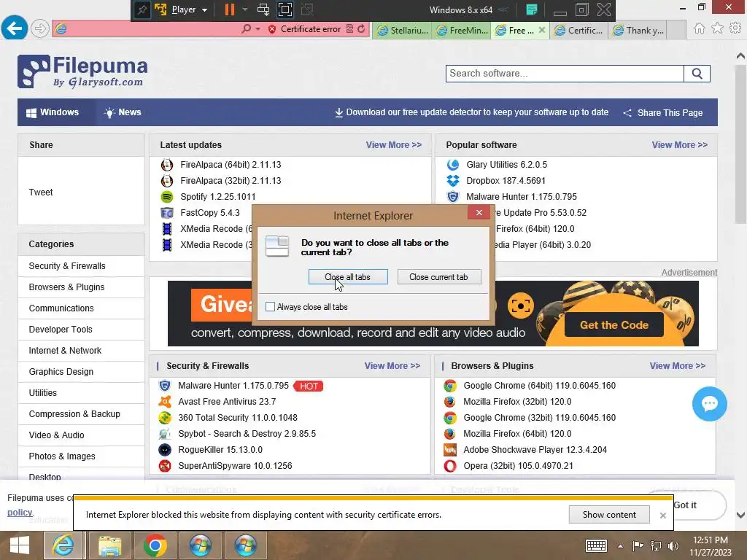Image resolution: width=747 pixels, height=560 pixels.
Task: Click the VMware pause button
Action: (x=230, y=9)
